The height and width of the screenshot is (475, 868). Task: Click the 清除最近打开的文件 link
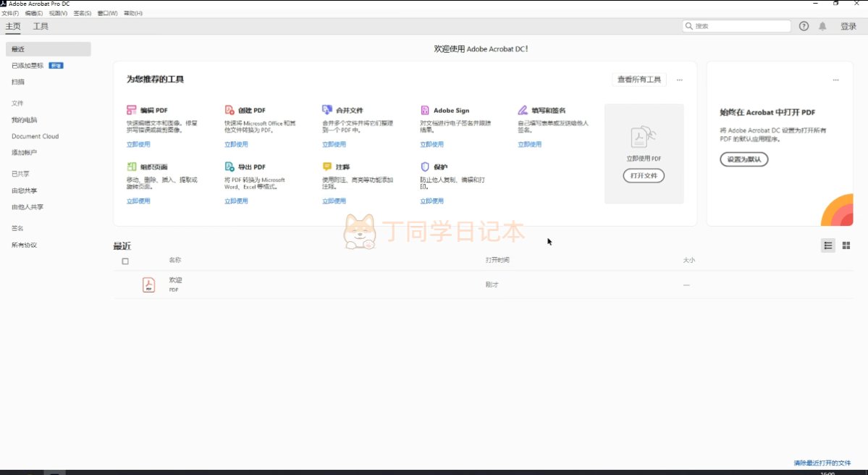(x=822, y=463)
